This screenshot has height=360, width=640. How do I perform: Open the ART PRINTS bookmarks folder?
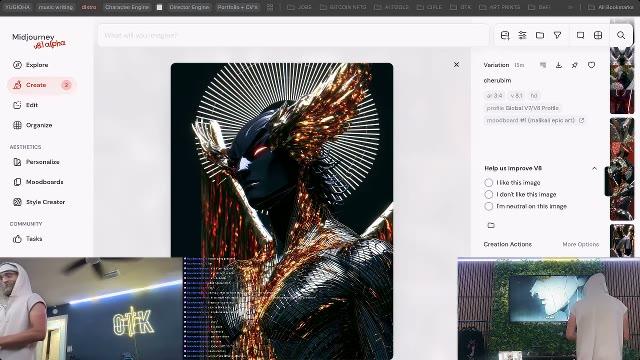tap(500, 7)
